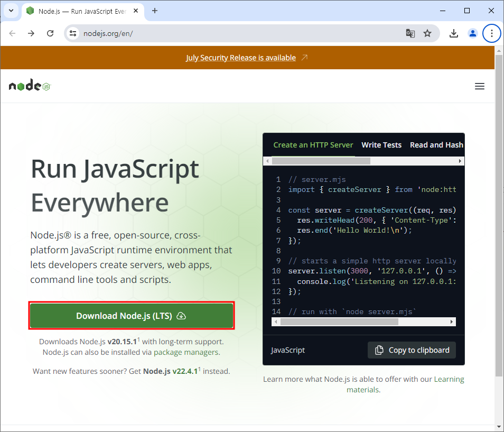504x432 pixels.
Task: Switch to Read and Hash tab
Action: pyautogui.click(x=436, y=145)
